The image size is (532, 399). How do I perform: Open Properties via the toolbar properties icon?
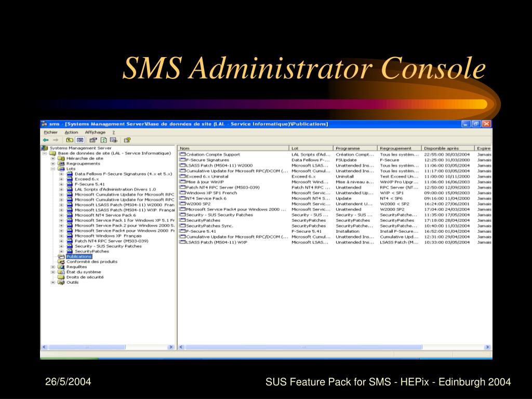point(93,140)
